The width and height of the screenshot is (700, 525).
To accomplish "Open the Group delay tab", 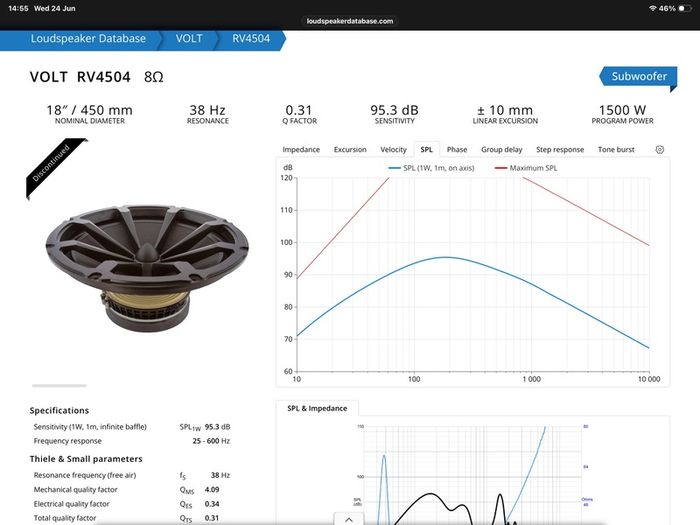I will point(501,150).
